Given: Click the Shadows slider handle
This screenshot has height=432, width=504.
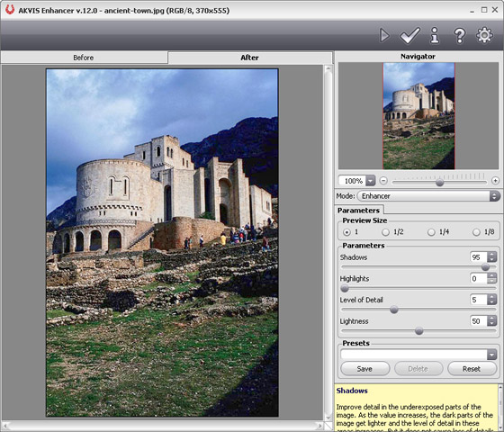Looking at the screenshot, I should (x=485, y=267).
